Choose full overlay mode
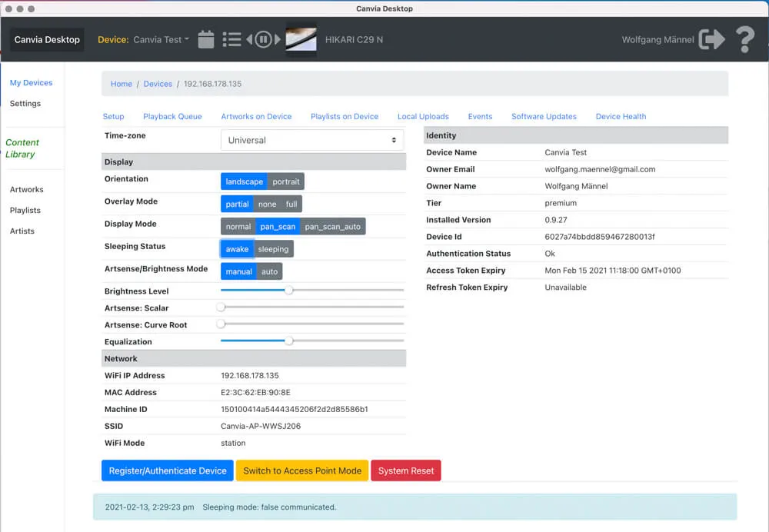Image resolution: width=769 pixels, height=532 pixels. tap(291, 204)
